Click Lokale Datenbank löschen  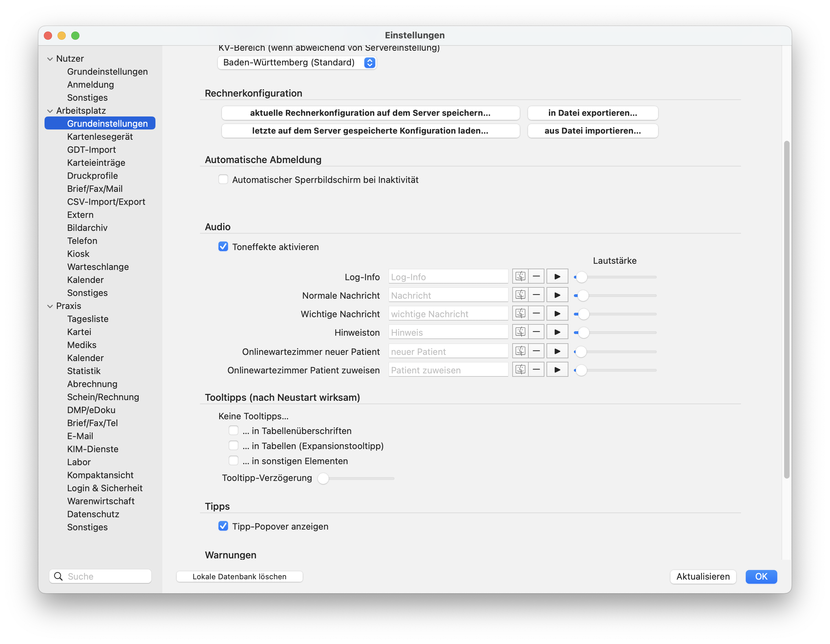pos(239,576)
